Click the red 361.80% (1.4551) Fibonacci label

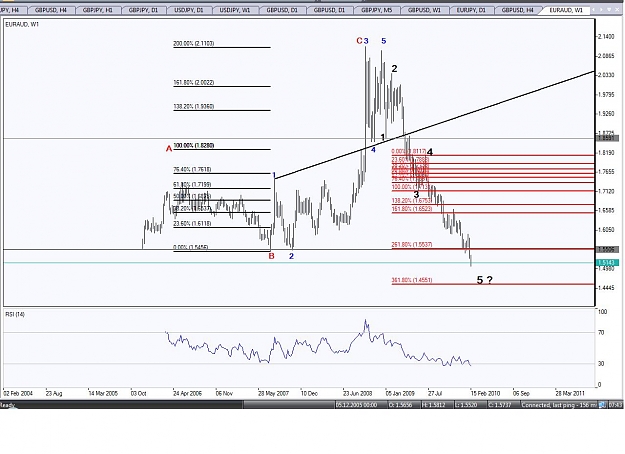tap(412, 280)
